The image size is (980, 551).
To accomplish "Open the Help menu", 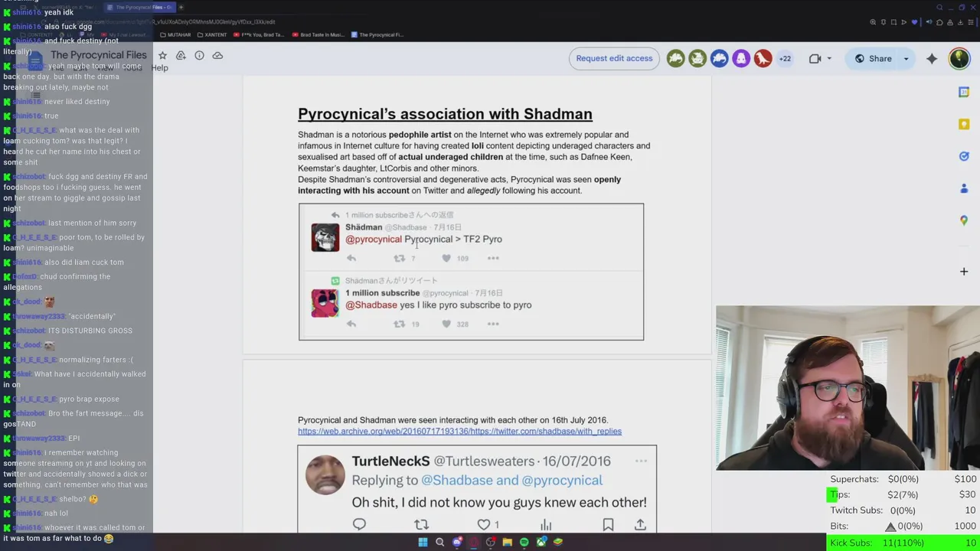I will pos(159,68).
